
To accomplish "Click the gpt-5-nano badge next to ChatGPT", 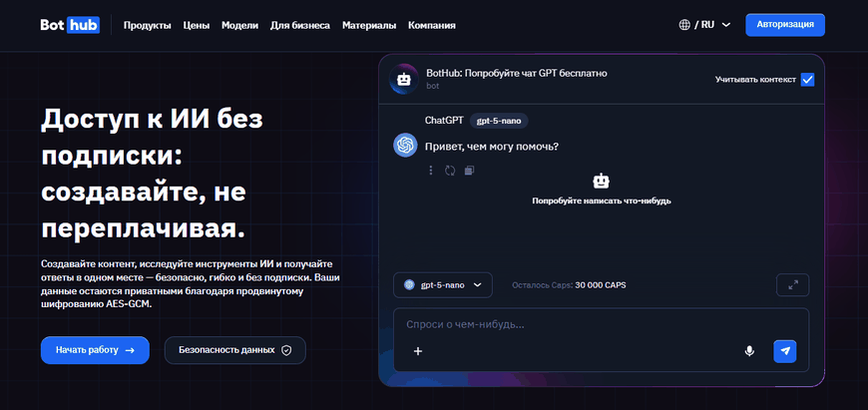I will 499,121.
